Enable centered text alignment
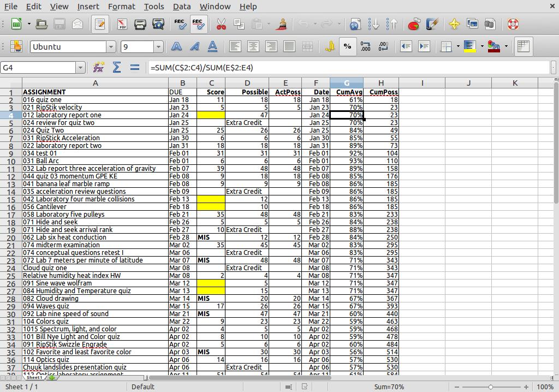The height and width of the screenshot is (392, 559). pos(253,46)
